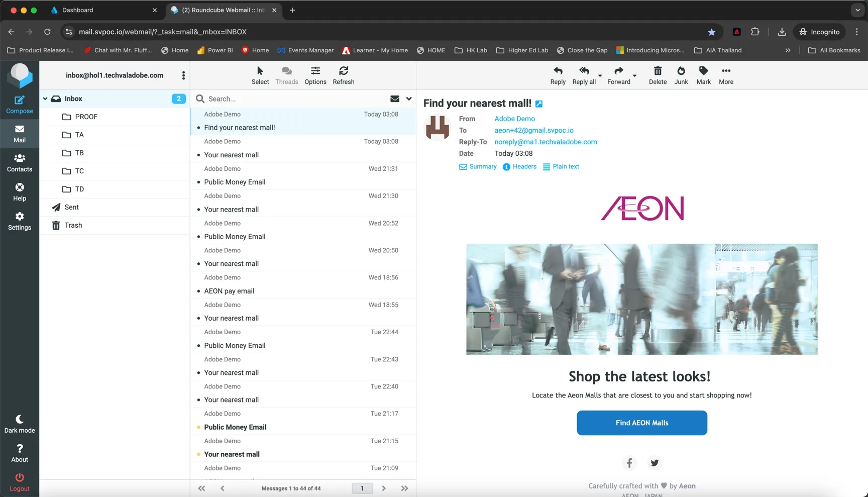Toggle Dark mode
868x497 pixels.
[20, 424]
